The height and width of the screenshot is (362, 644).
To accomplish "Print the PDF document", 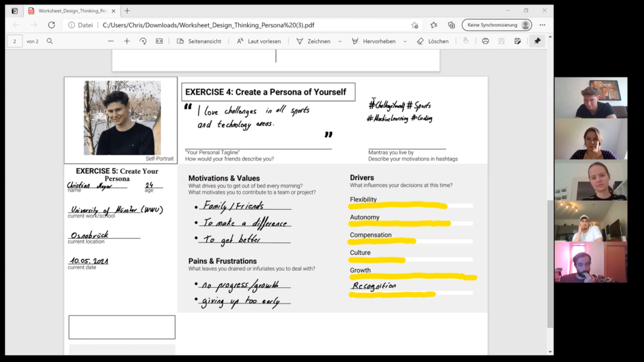I will [486, 41].
